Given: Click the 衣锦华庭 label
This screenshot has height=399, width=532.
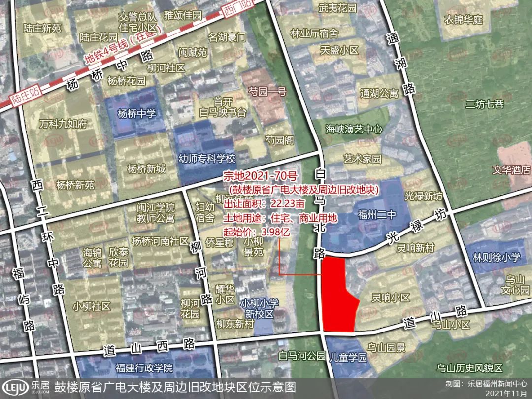Looking at the screenshot, I should tap(464, 19).
